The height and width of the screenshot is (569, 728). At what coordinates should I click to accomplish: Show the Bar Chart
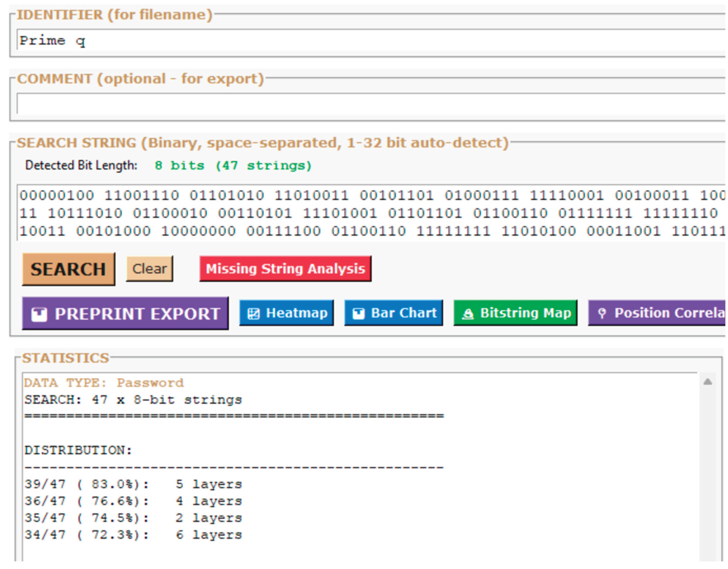pyautogui.click(x=393, y=313)
